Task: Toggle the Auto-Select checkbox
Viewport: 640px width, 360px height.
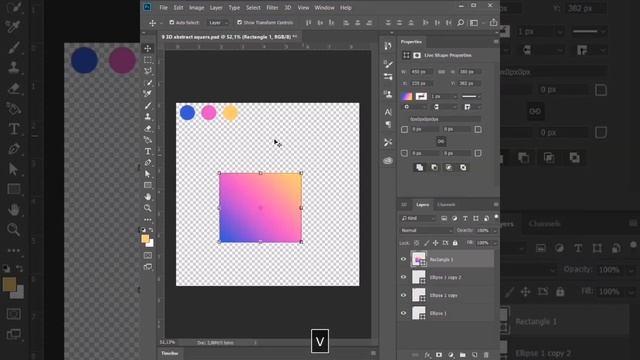Action: (x=172, y=22)
